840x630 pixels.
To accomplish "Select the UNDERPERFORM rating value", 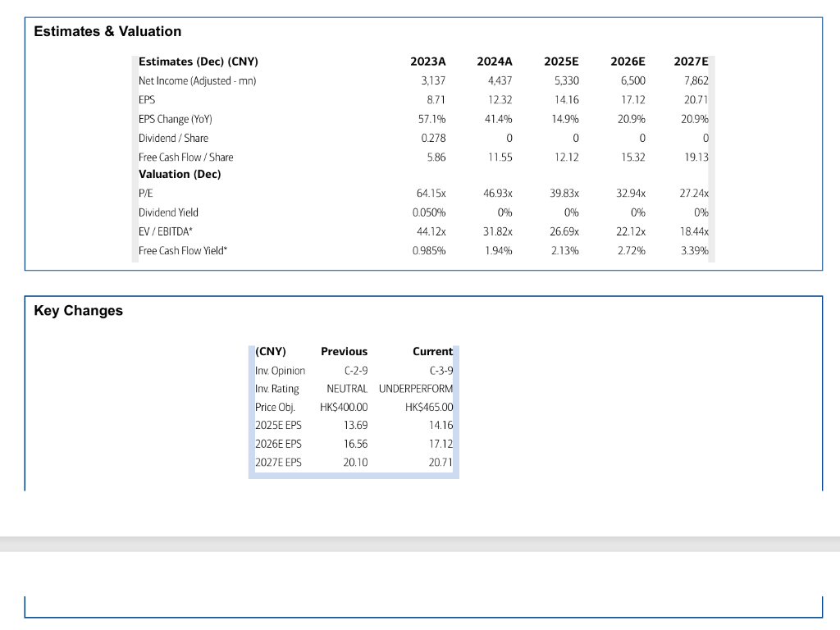I will (416, 389).
